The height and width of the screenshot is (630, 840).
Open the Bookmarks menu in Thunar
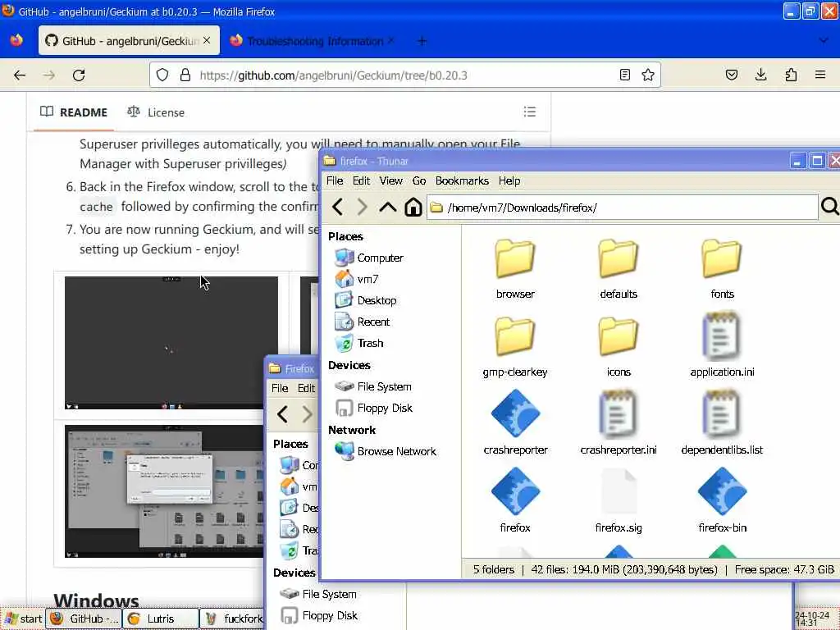pos(462,180)
